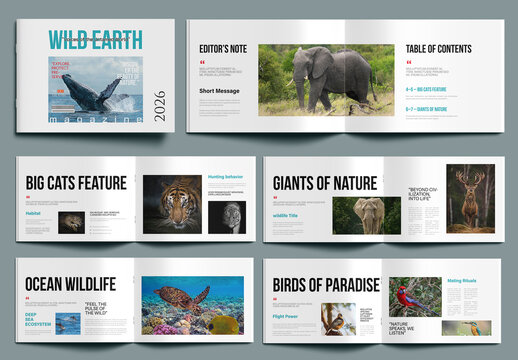This screenshot has width=518, height=360.
Task: Select the kingfisher photo
Action: coord(467,328)
